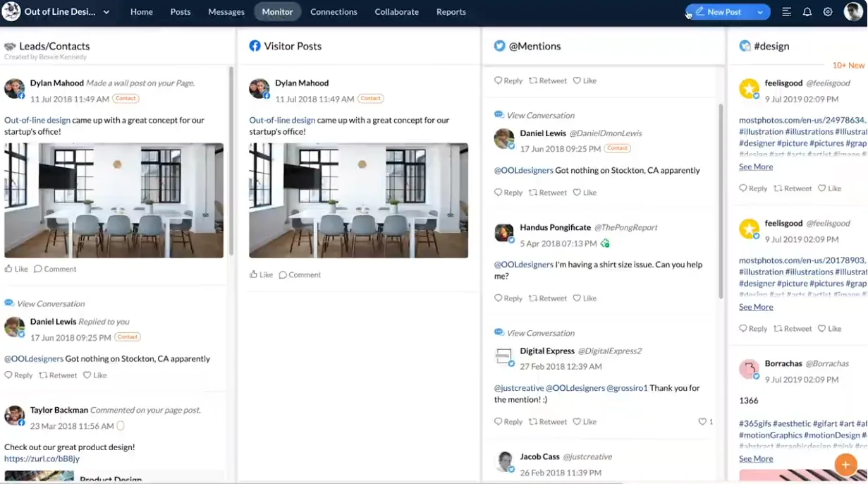The height and width of the screenshot is (484, 868).
Task: Open the notifications bell icon
Action: pyautogui.click(x=807, y=12)
